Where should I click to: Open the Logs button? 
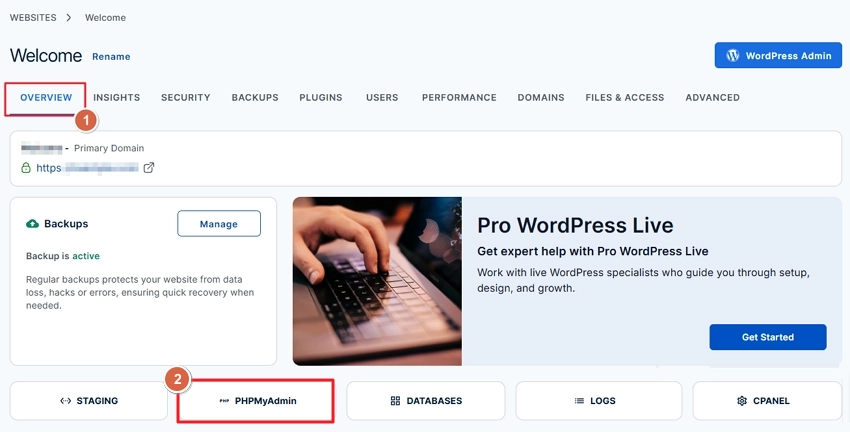[x=598, y=401]
